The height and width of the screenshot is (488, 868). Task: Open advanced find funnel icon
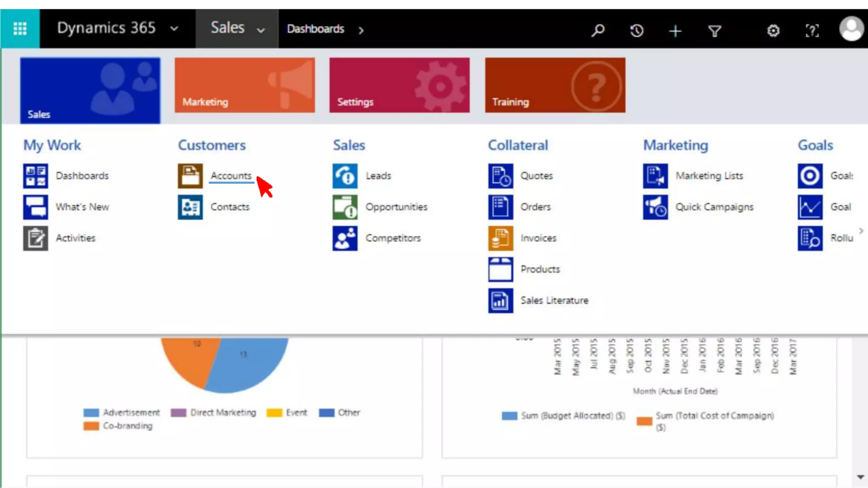[x=715, y=30]
